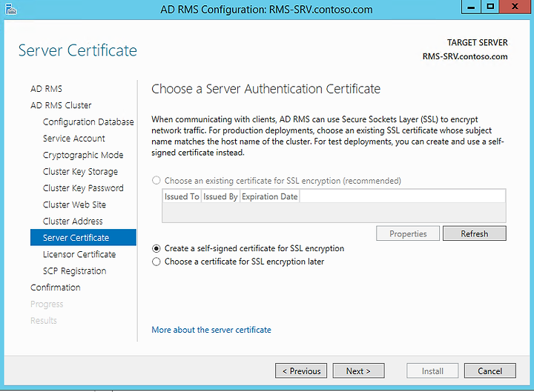
Task: Jump to the Confirmation step
Action: pos(56,288)
